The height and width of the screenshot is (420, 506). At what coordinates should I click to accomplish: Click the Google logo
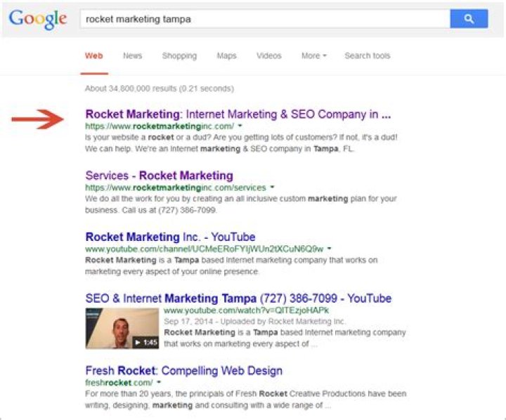pos(38,20)
